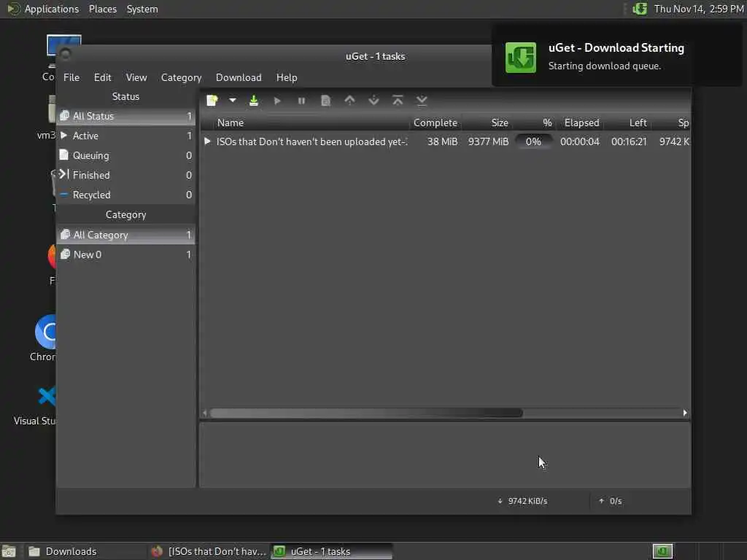Select the Recycled status filter
Screen dimensions: 747x560
click(x=125, y=195)
